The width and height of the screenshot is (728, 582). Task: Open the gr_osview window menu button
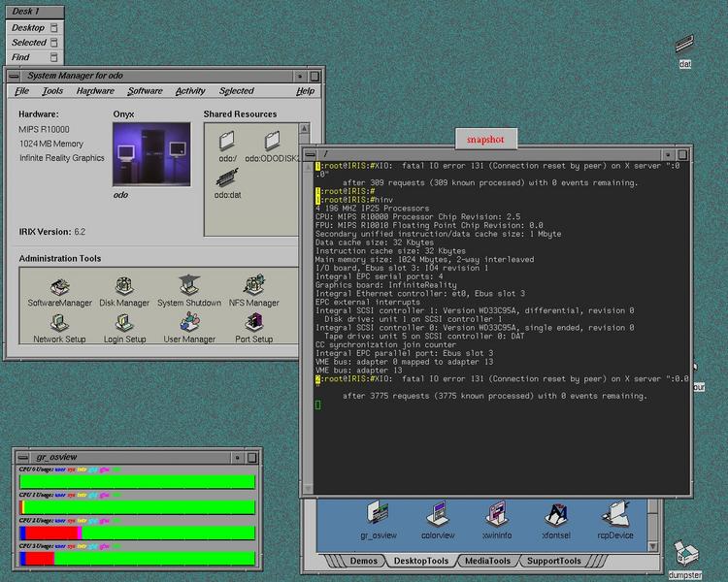[x=23, y=458]
